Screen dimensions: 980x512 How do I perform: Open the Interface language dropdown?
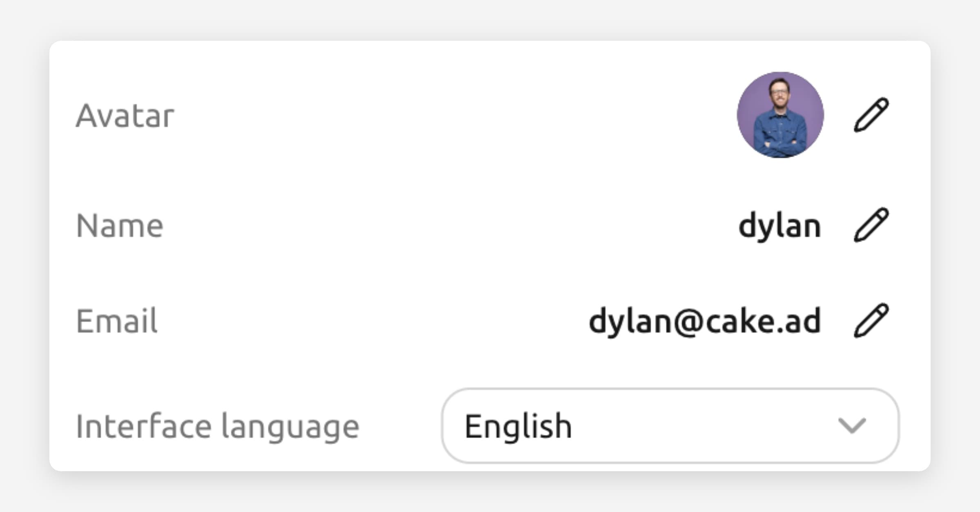(670, 426)
